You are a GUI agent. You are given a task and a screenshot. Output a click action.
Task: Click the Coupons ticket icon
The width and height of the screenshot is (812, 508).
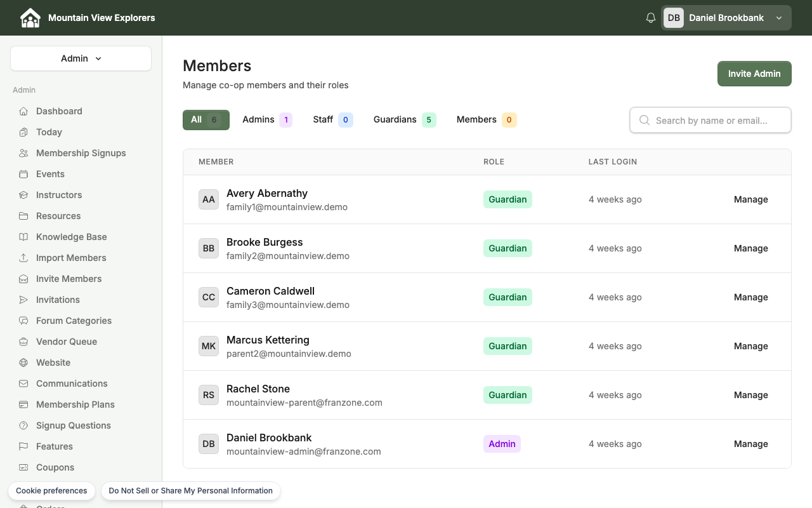(23, 467)
